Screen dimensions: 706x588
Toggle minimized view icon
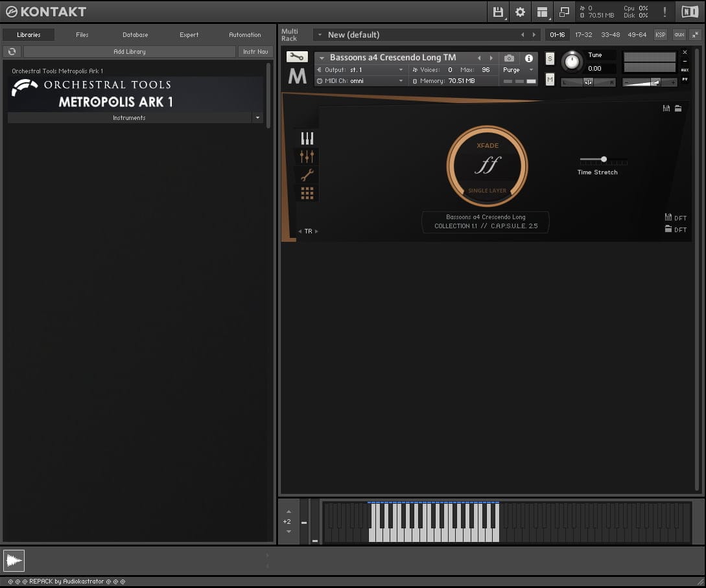pyautogui.click(x=564, y=12)
